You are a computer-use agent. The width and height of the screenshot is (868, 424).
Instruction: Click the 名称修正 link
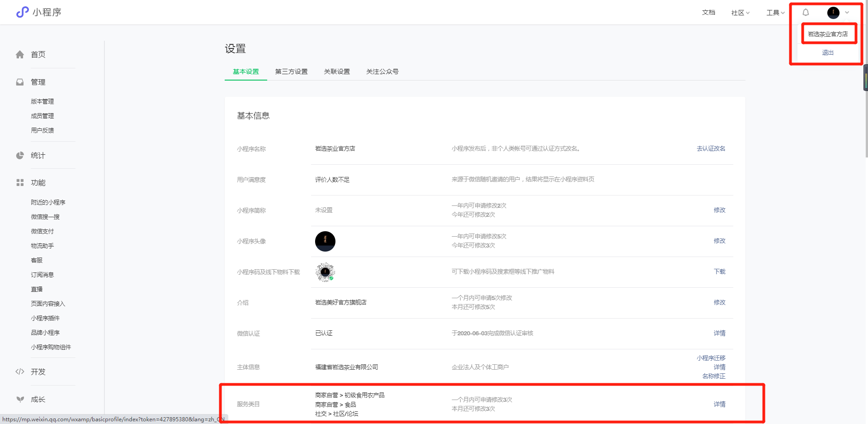pyautogui.click(x=714, y=376)
